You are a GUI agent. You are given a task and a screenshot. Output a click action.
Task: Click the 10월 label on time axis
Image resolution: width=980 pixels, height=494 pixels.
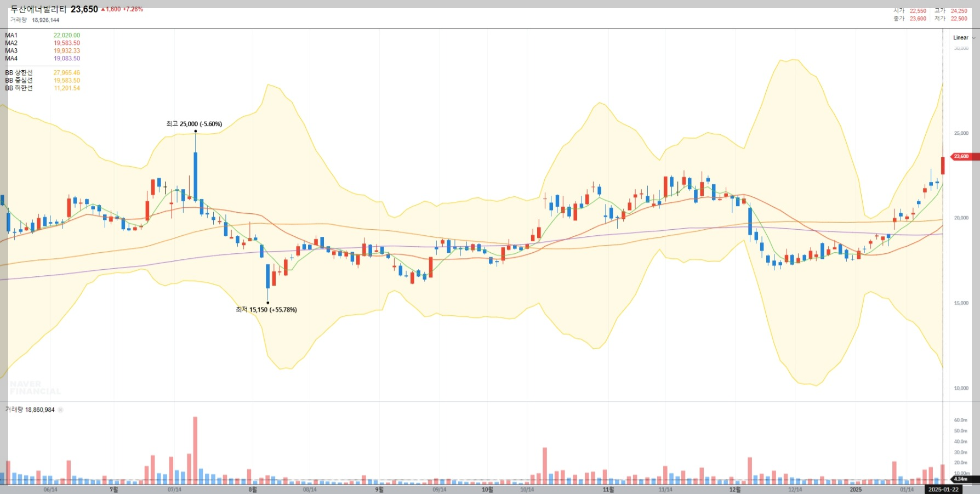[x=487, y=490]
